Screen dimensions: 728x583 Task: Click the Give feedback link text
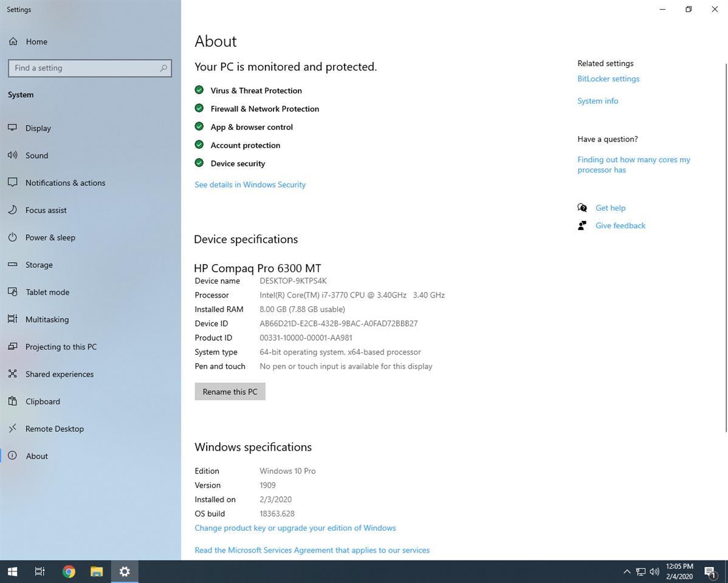pos(620,225)
